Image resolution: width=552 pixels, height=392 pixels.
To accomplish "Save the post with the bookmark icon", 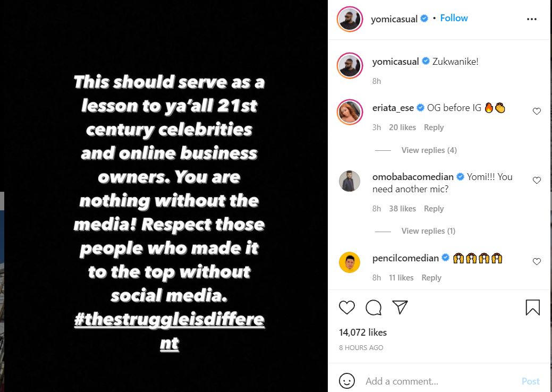I will pyautogui.click(x=532, y=307).
